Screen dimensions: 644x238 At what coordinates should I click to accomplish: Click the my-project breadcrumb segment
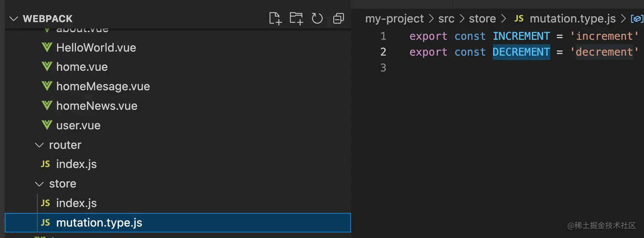[394, 19]
